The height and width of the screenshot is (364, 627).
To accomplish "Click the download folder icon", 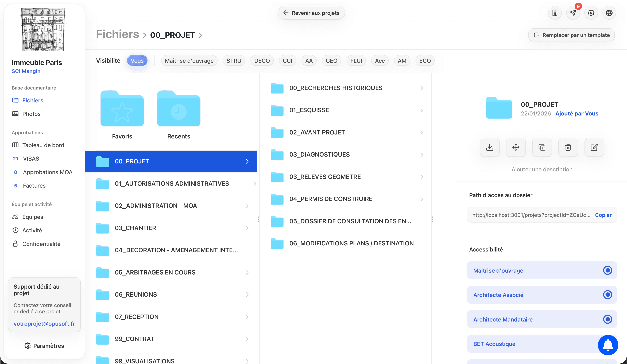I will click(490, 147).
